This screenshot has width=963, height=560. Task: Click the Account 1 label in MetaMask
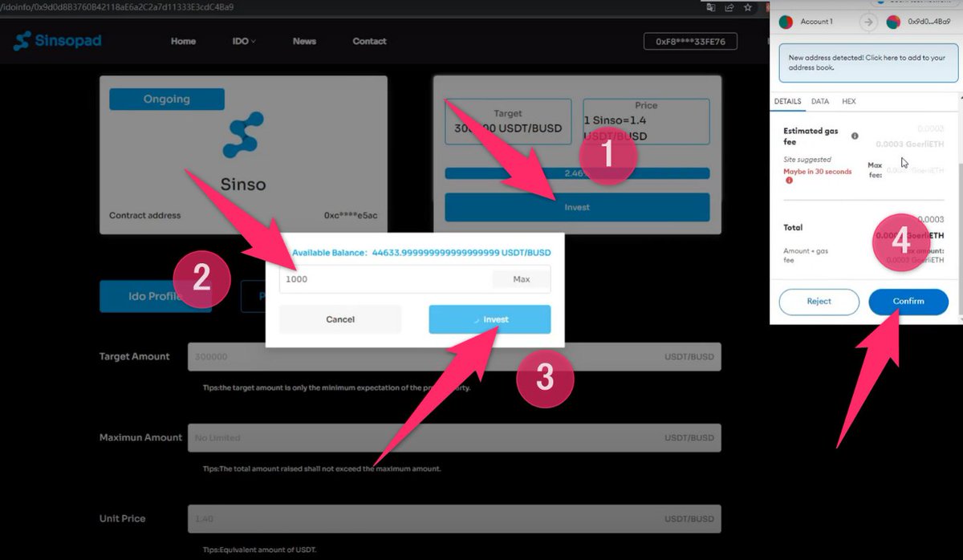pos(817,22)
